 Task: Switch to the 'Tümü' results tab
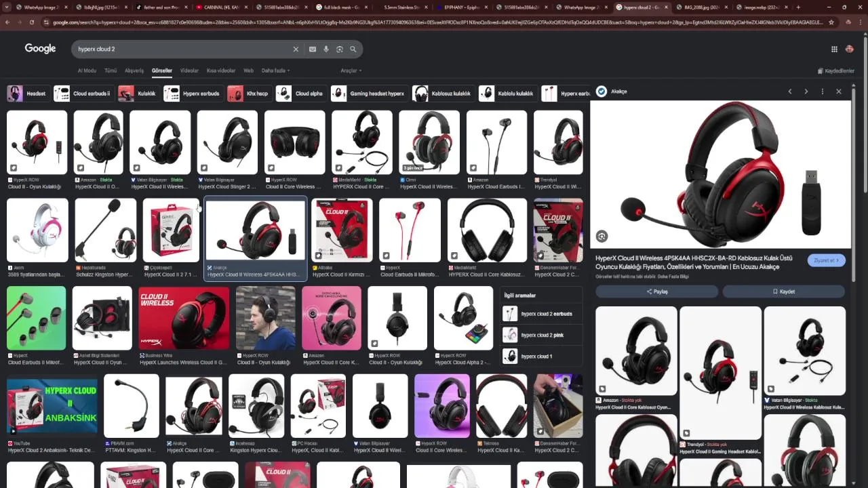click(x=111, y=70)
